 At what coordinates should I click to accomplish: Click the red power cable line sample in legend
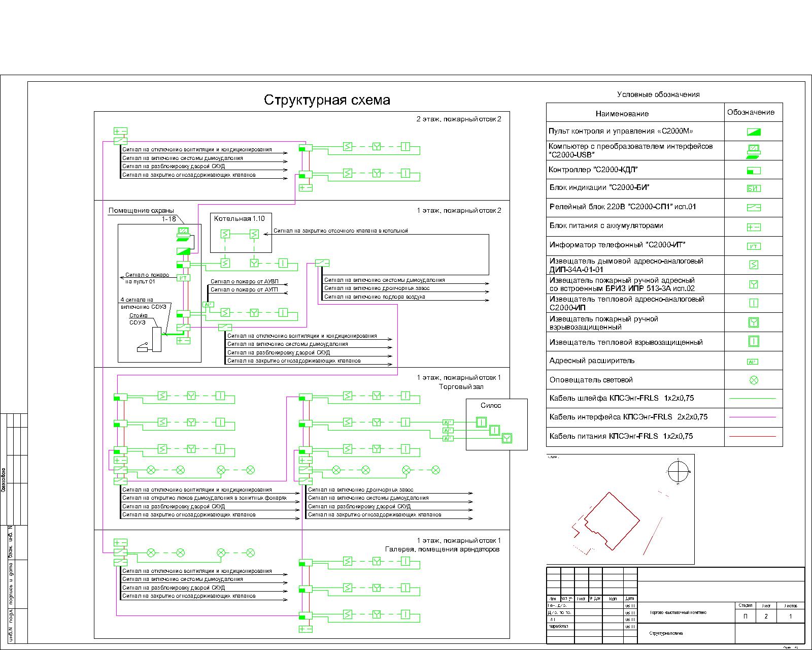click(753, 436)
